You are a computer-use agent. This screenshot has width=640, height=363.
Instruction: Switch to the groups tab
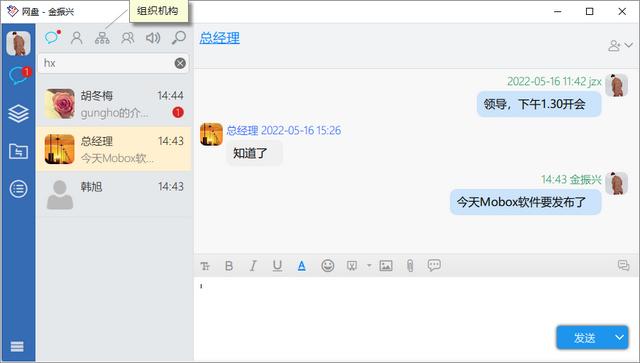(x=128, y=38)
